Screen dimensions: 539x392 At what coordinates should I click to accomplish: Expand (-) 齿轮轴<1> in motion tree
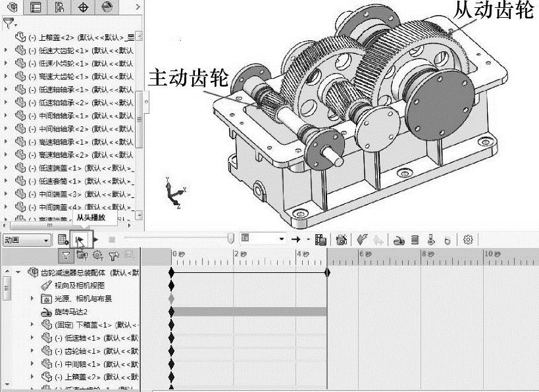[32, 351]
